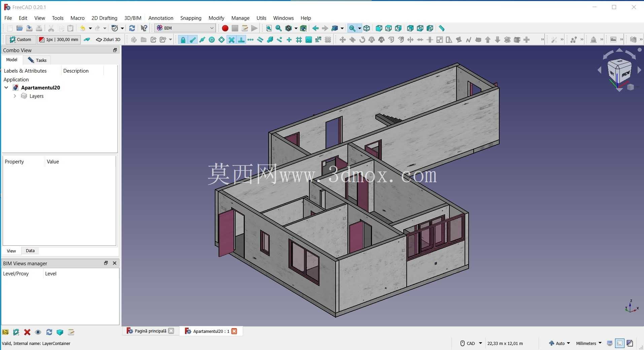Viewport: 644px width, 350px height.
Task: Open the Snapping menu
Action: 191,18
